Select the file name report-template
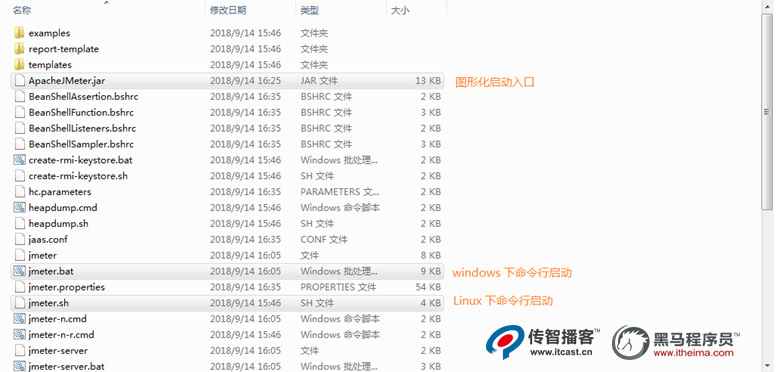 coord(64,49)
